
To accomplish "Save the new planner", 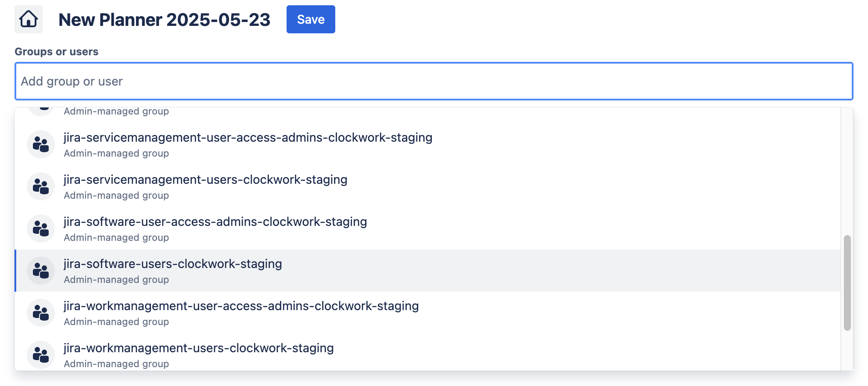I will 311,19.
